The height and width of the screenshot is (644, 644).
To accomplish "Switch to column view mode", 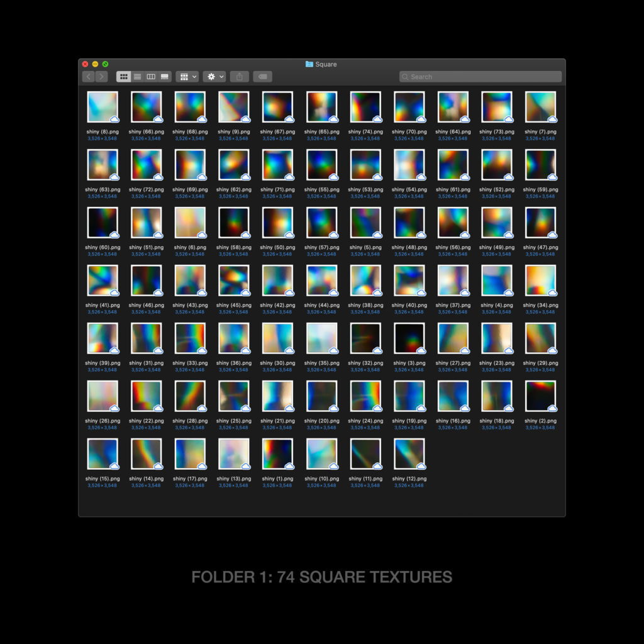I will point(151,77).
